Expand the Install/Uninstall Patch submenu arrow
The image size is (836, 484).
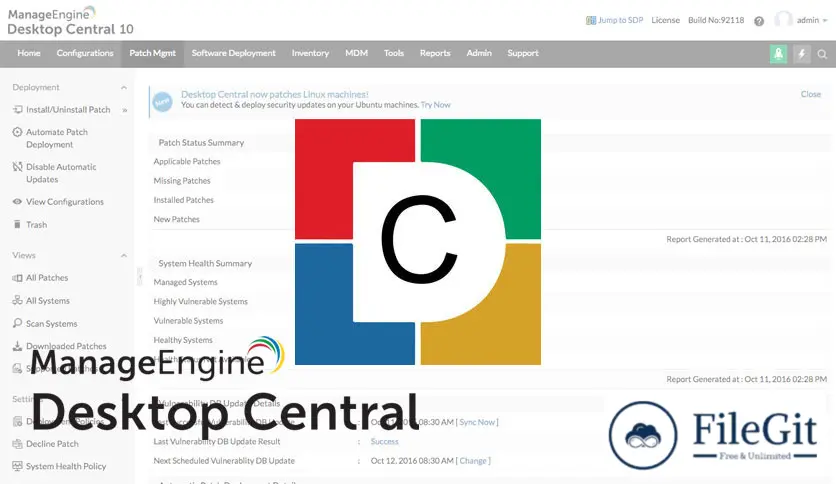click(x=125, y=110)
